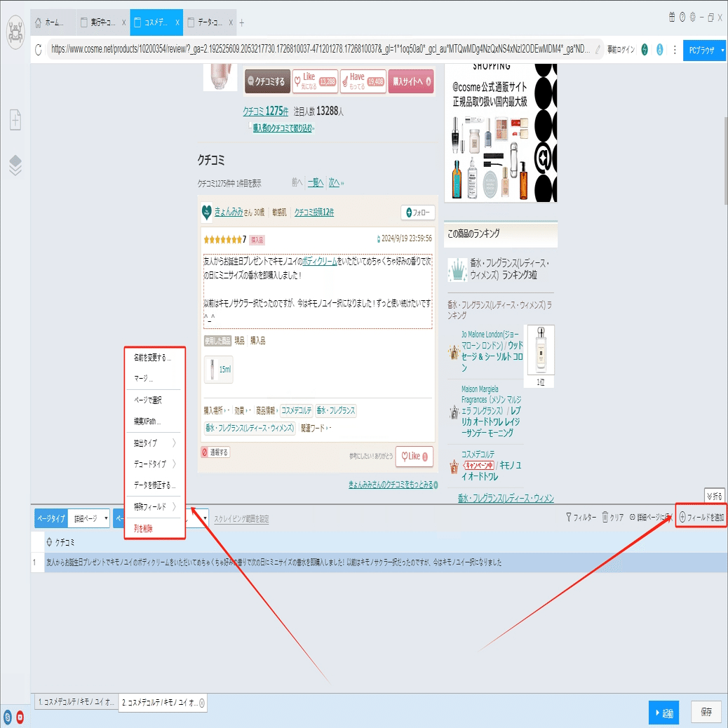Image resolution: width=728 pixels, height=728 pixels.
Task: Open the layers stack icon in sidebar
Action: 15,165
